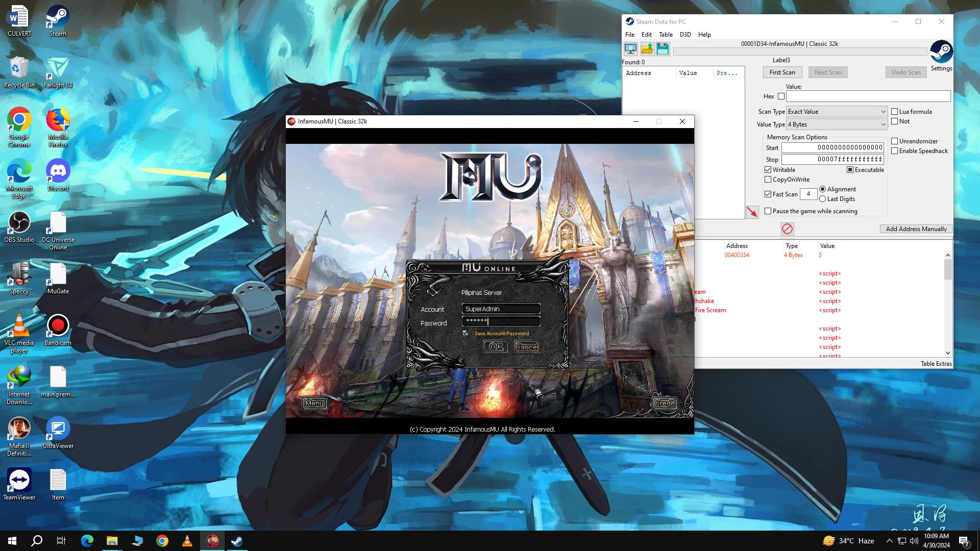Click the Account field in login
980x551 pixels.
coord(501,309)
